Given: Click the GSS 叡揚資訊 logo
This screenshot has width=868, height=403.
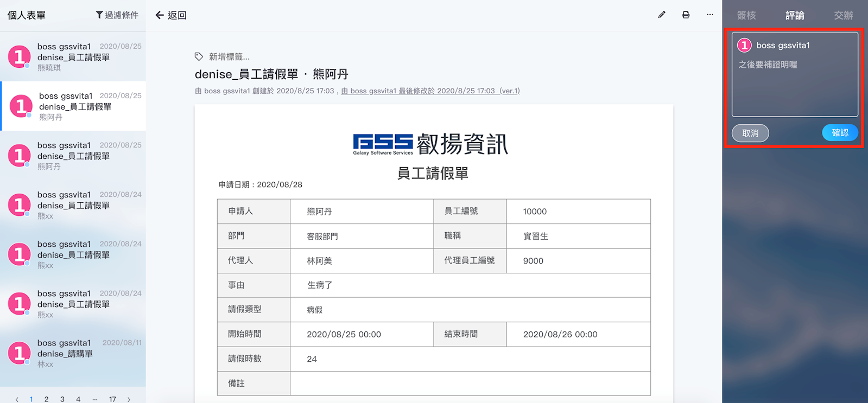Looking at the screenshot, I should click(x=430, y=144).
